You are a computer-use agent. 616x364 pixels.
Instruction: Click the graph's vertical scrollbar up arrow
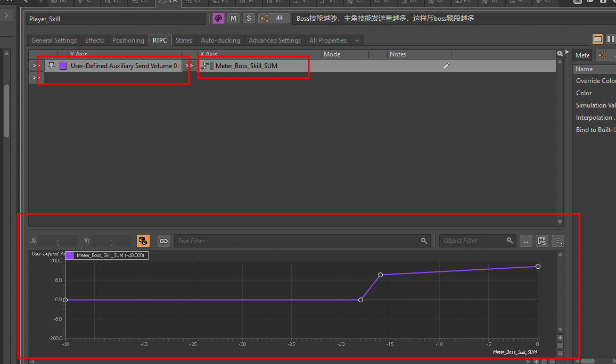[x=560, y=254]
